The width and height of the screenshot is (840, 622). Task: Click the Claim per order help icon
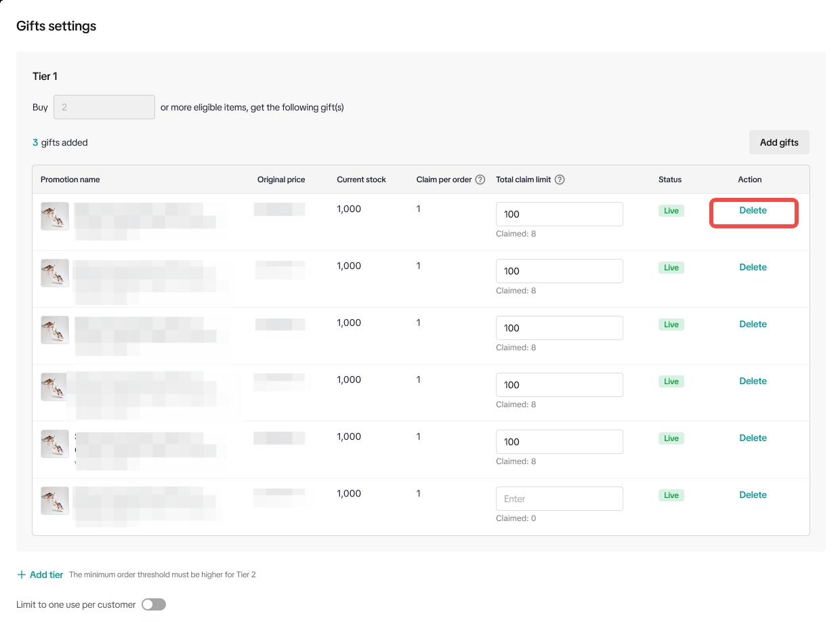click(480, 180)
